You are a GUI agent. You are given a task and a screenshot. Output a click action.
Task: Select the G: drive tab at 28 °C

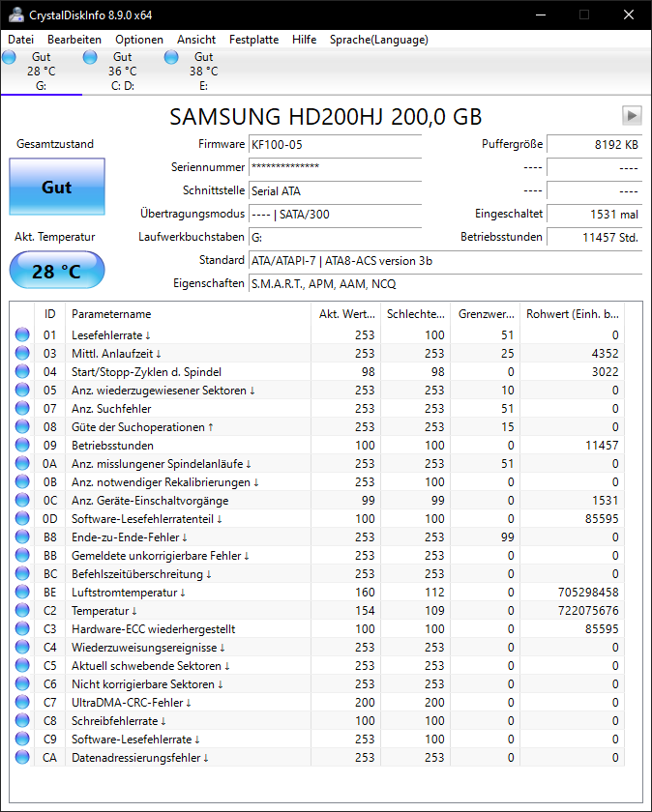tap(41, 72)
